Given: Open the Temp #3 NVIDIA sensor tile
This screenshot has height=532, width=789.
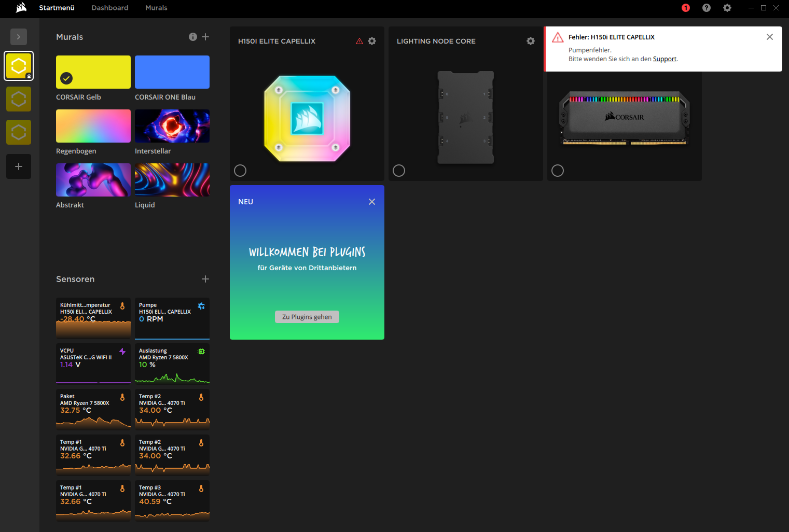Looking at the screenshot, I should (x=172, y=501).
